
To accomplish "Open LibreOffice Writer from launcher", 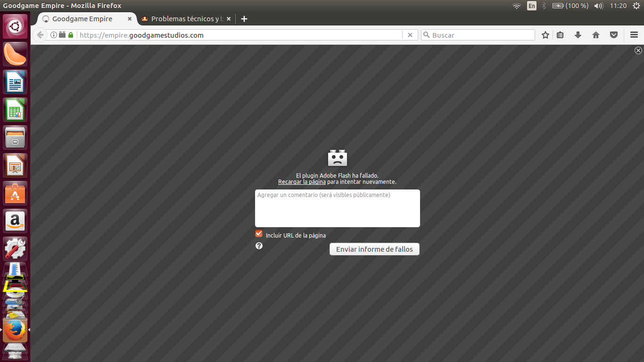I will [x=16, y=82].
